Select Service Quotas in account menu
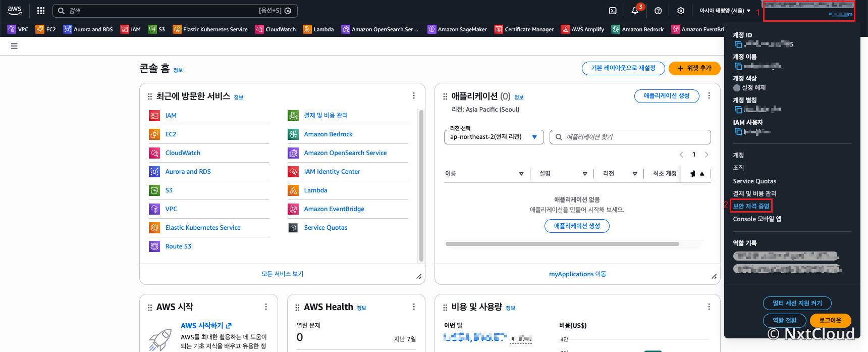This screenshot has width=868, height=352. pos(754,181)
